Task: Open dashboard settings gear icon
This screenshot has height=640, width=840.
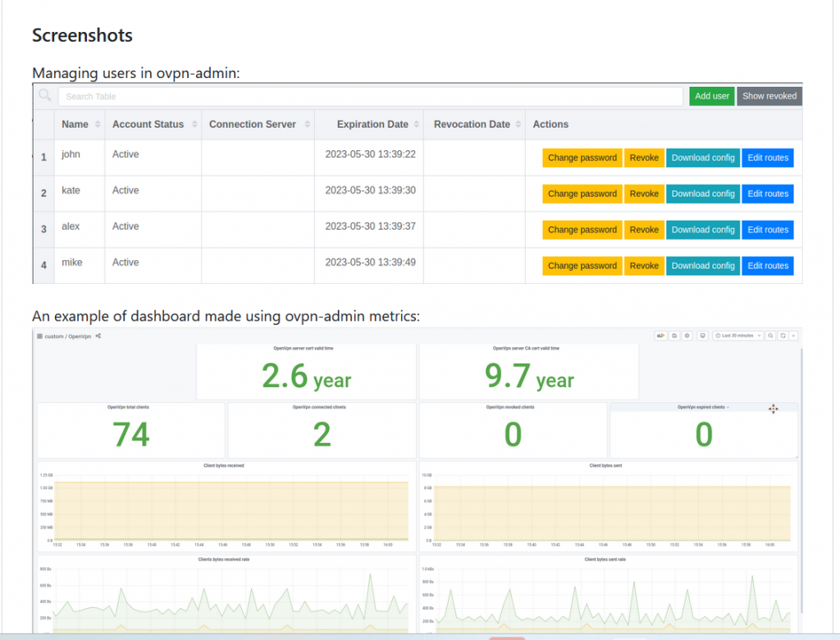Action: 687,336
